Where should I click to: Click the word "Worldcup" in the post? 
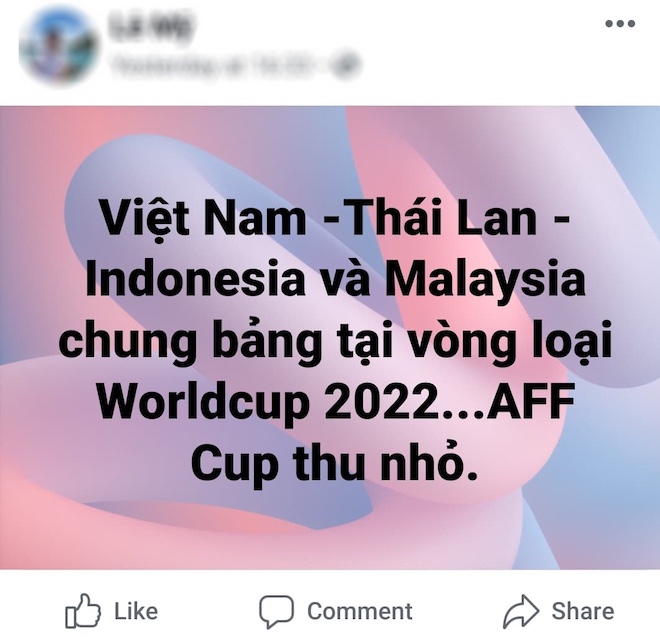click(203, 402)
